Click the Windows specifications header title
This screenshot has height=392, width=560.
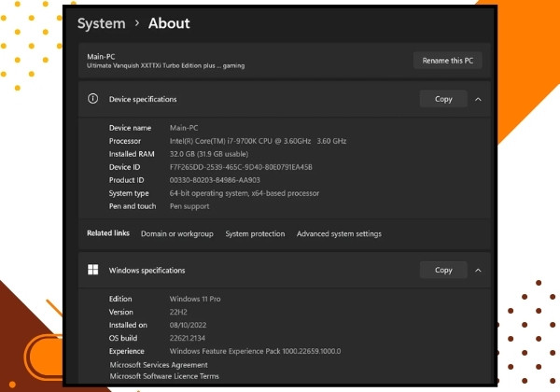pyautogui.click(x=147, y=271)
